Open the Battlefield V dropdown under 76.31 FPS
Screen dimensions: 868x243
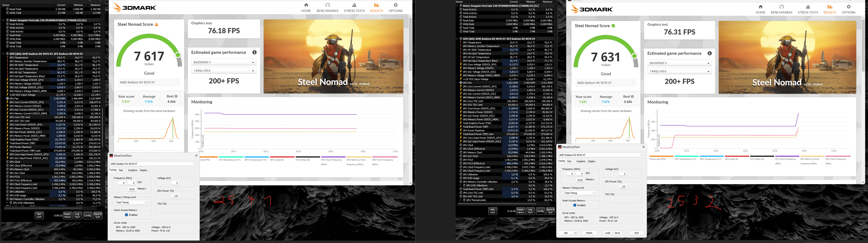point(679,63)
